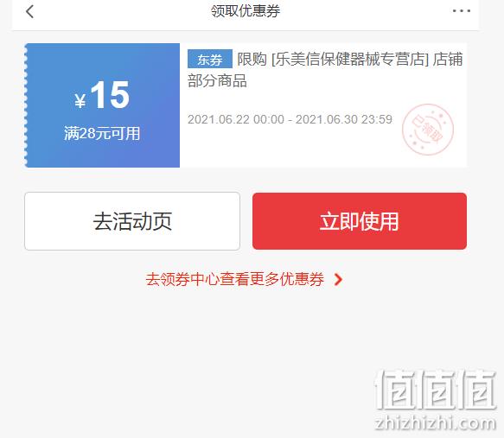Click the zhizhizhi.com watermark text
Screen dimensions: 504x438
(x=436, y=423)
